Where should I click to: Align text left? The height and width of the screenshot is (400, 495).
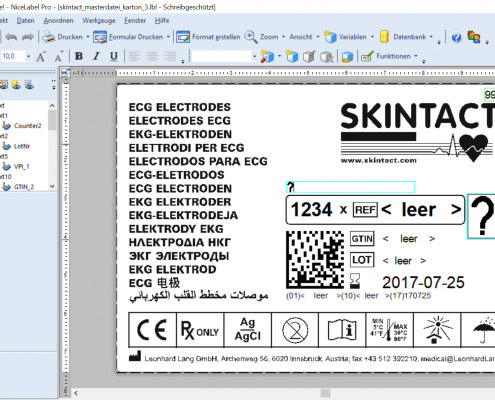pos(134,56)
